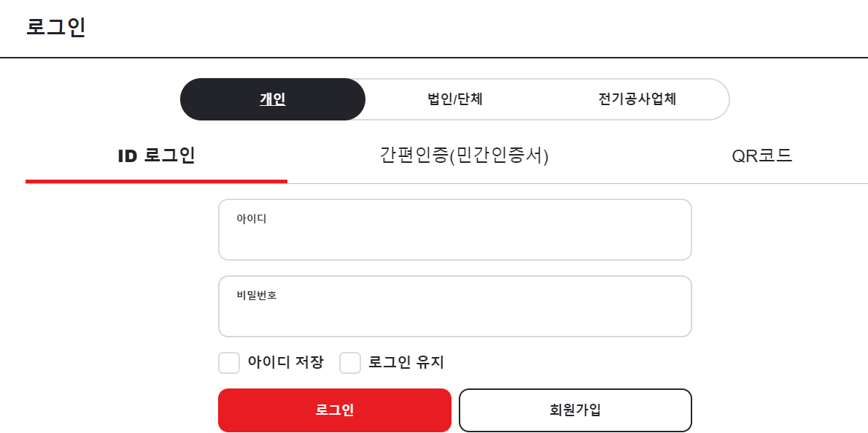This screenshot has width=868, height=433.
Task: Click the red 로그인 button
Action: [x=335, y=410]
